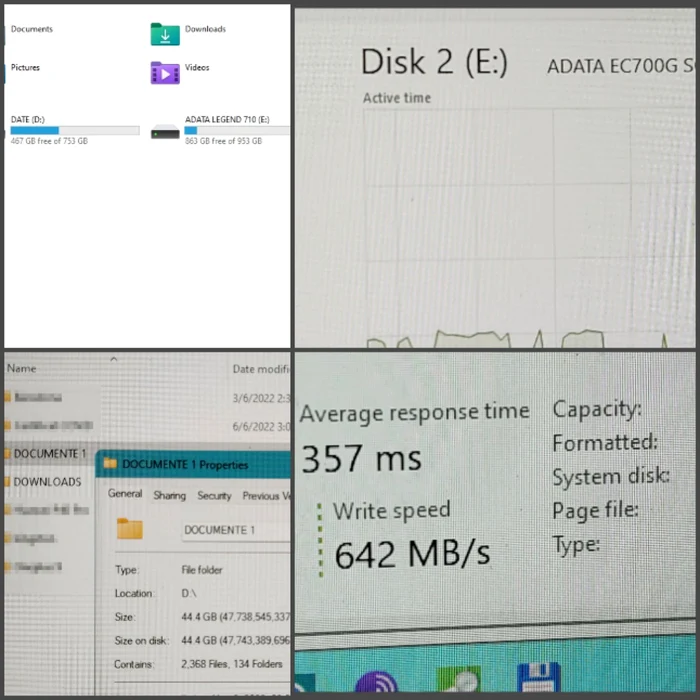Viewport: 700px width, 700px height.
Task: Click the ADATA LEGEND 710 (E:) usage bar
Action: pos(237,130)
